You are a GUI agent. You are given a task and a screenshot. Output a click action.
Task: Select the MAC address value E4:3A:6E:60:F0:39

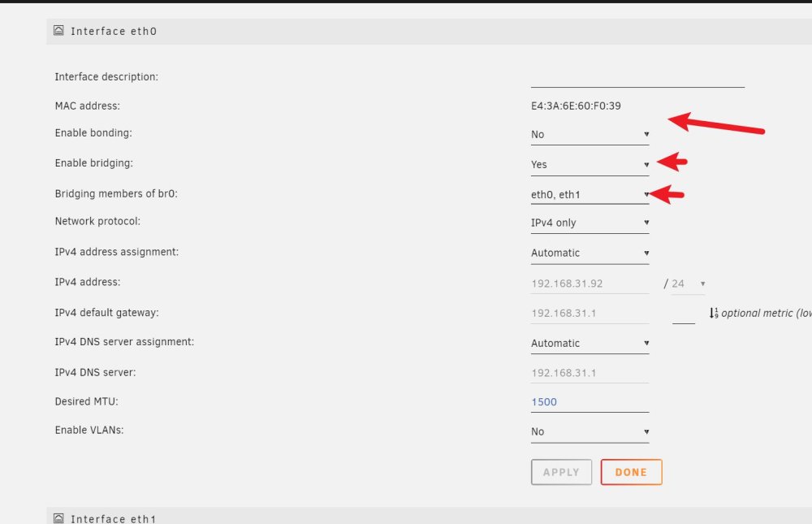click(576, 106)
